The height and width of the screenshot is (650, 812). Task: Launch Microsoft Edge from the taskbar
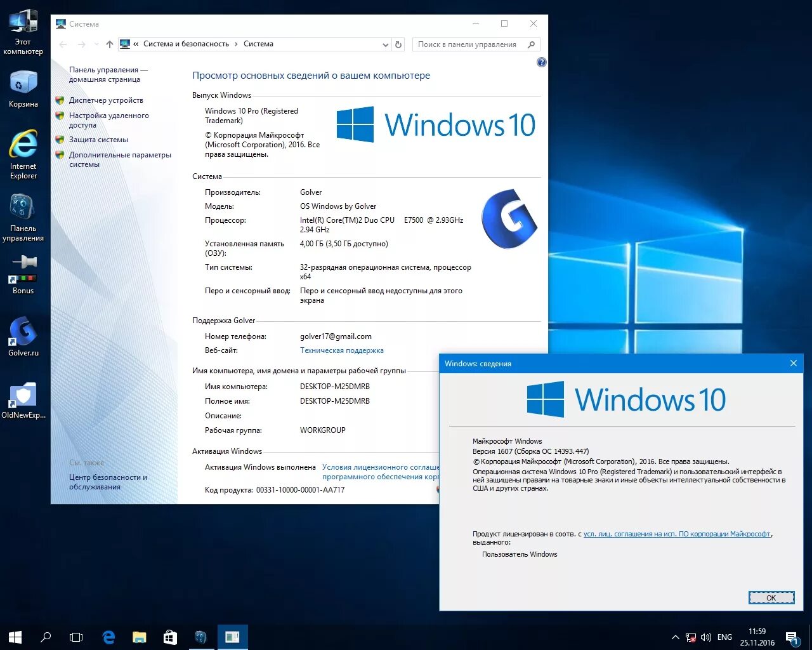point(108,637)
